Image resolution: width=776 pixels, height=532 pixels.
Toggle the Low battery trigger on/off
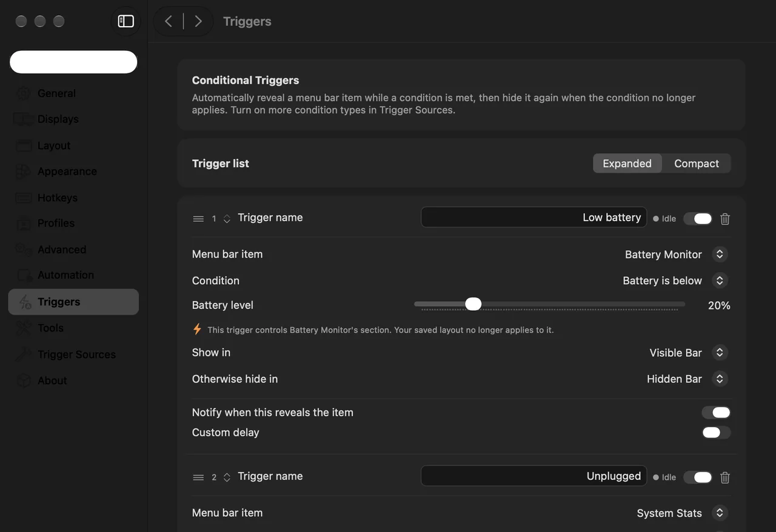(698, 219)
